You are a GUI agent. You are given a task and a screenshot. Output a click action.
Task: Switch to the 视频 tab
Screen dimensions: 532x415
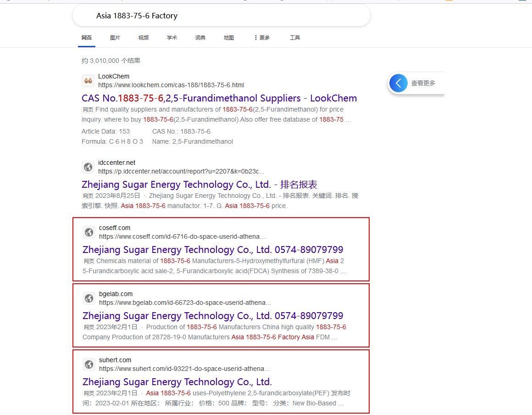[144, 38]
